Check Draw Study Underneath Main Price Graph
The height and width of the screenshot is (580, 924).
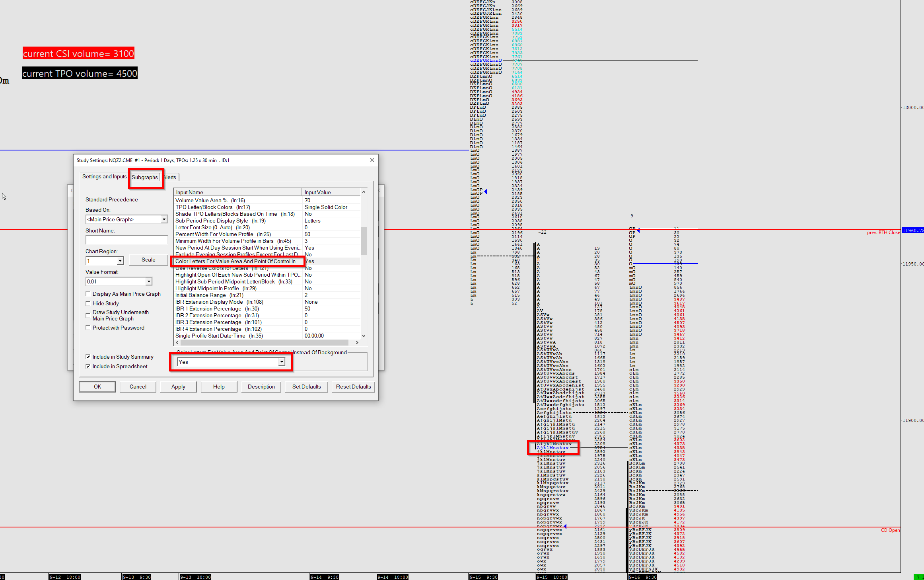click(x=88, y=315)
